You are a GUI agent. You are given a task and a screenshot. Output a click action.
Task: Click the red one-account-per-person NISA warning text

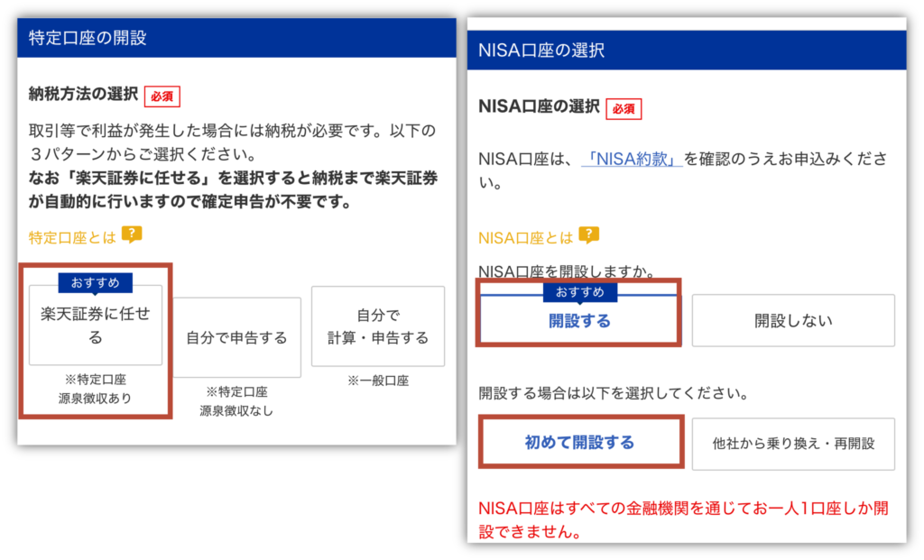684,519
